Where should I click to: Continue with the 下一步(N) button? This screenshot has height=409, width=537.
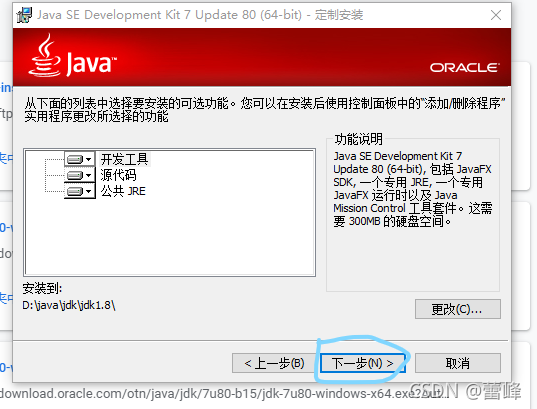click(x=363, y=363)
